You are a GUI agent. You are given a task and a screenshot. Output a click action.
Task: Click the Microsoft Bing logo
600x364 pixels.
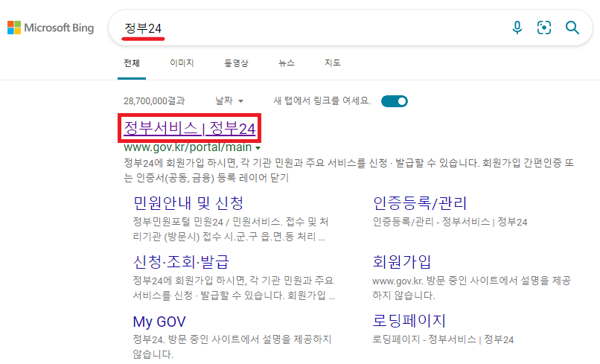51,28
